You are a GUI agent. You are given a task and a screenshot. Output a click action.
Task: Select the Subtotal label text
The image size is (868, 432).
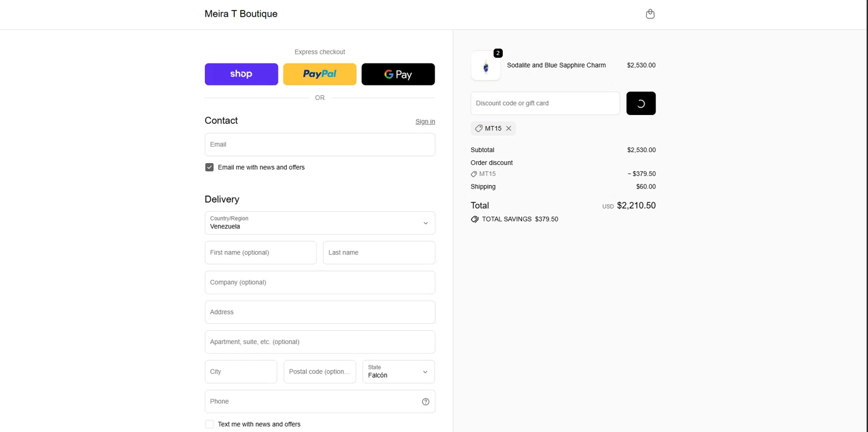482,150
